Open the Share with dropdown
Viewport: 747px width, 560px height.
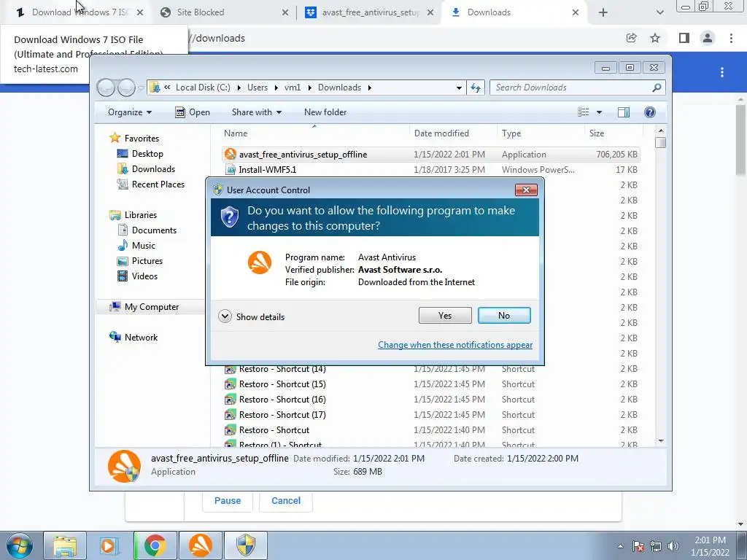[257, 112]
